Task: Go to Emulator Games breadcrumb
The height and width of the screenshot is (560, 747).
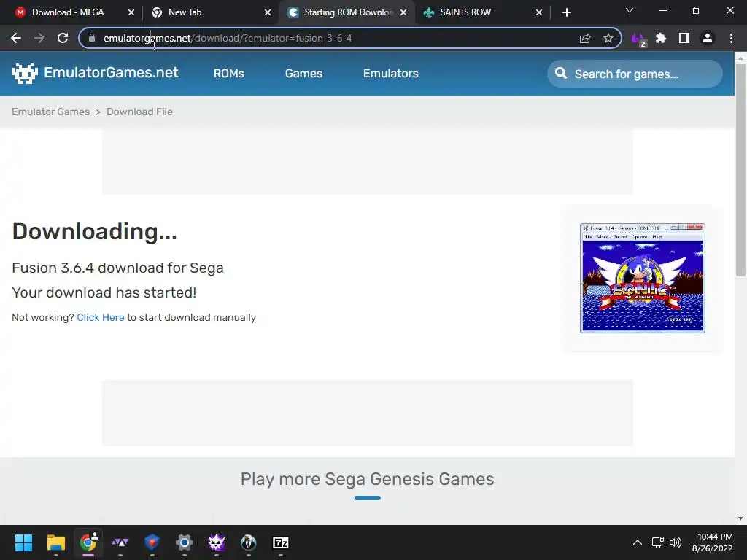Action: pos(50,112)
